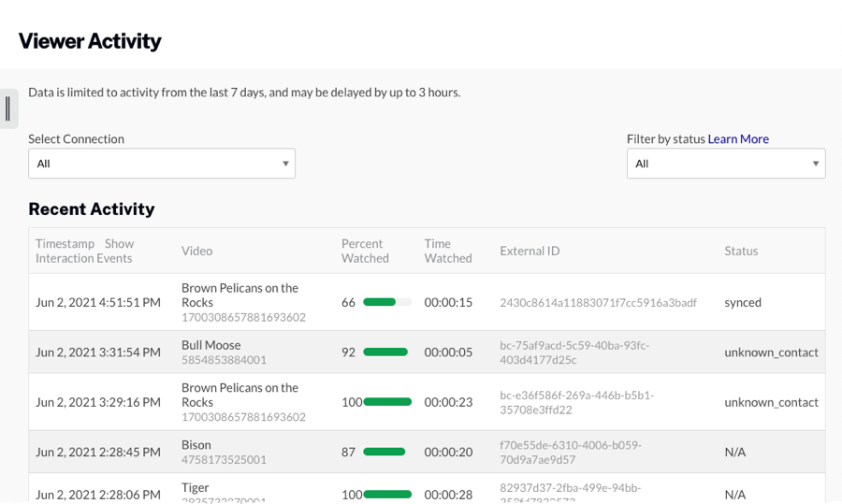This screenshot has width=842, height=504.
Task: Click the Percent Watched column header
Action: point(365,251)
